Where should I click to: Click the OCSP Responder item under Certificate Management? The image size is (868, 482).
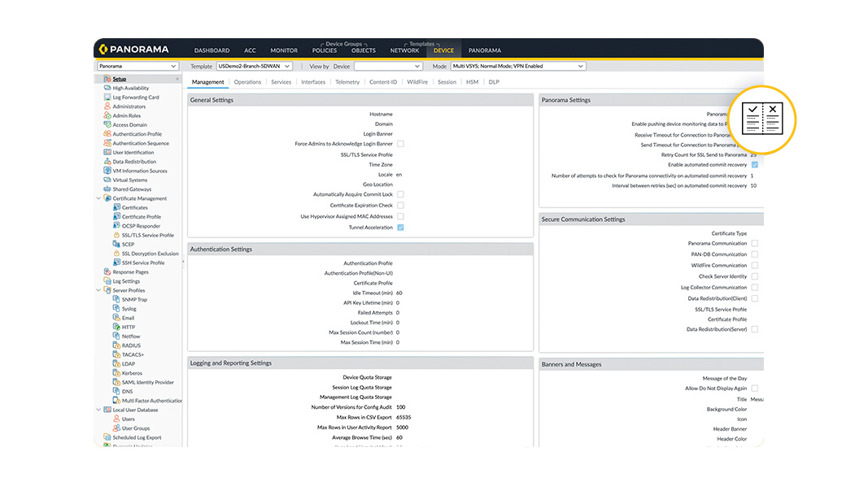(x=137, y=226)
